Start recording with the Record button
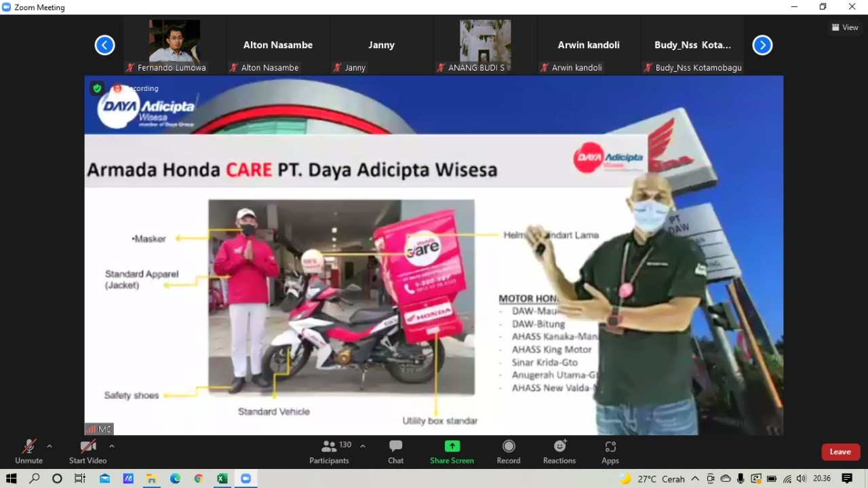 coord(508,452)
